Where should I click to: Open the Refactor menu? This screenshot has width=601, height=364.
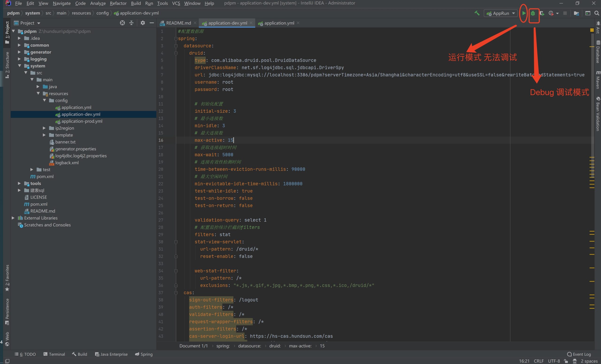[x=118, y=3]
